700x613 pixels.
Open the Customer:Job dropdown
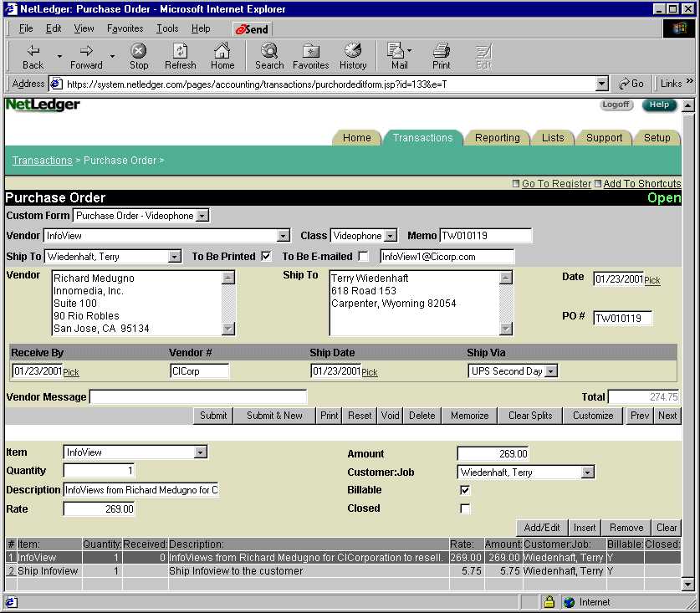pos(588,472)
